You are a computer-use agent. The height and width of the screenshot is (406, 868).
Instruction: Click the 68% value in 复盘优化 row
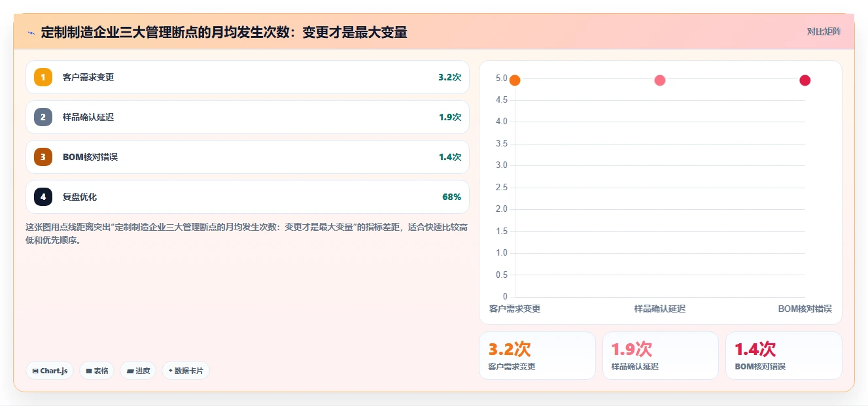click(x=451, y=197)
